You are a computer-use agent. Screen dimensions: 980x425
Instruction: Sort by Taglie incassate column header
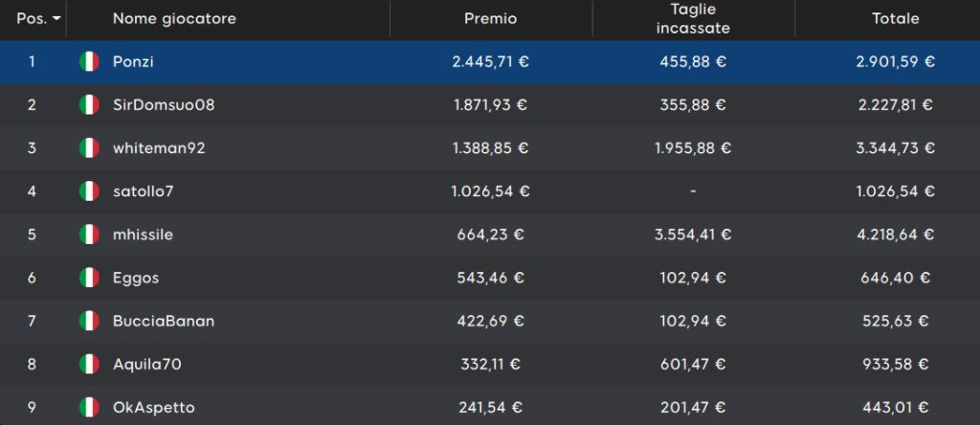point(693,19)
